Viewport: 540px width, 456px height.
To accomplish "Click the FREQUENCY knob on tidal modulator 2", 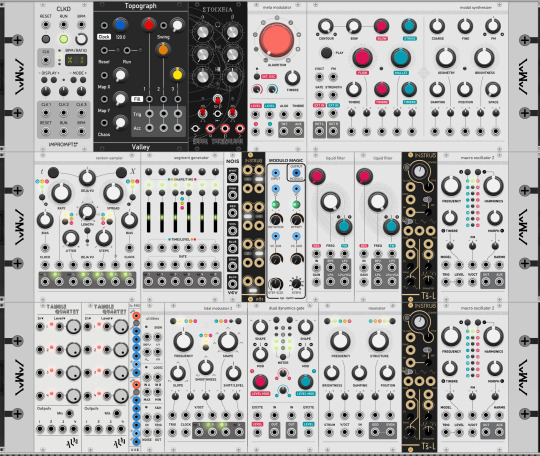I will coord(183,341).
